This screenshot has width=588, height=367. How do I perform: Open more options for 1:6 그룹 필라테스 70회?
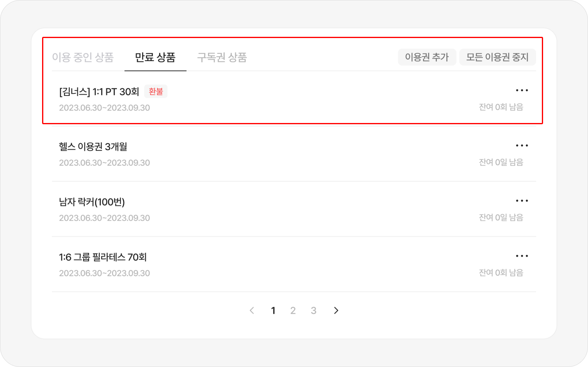[x=522, y=256]
